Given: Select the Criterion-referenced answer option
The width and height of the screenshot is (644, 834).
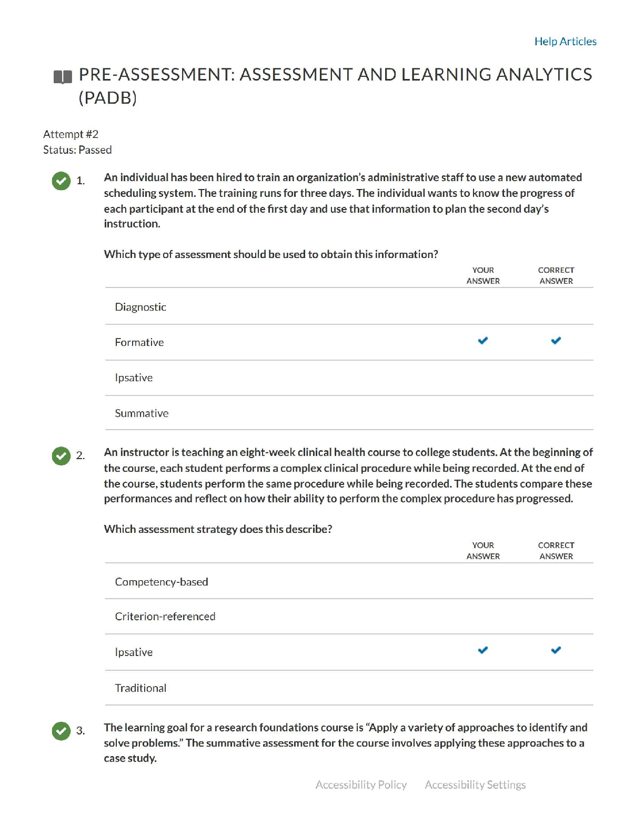Looking at the screenshot, I should pos(165,617).
